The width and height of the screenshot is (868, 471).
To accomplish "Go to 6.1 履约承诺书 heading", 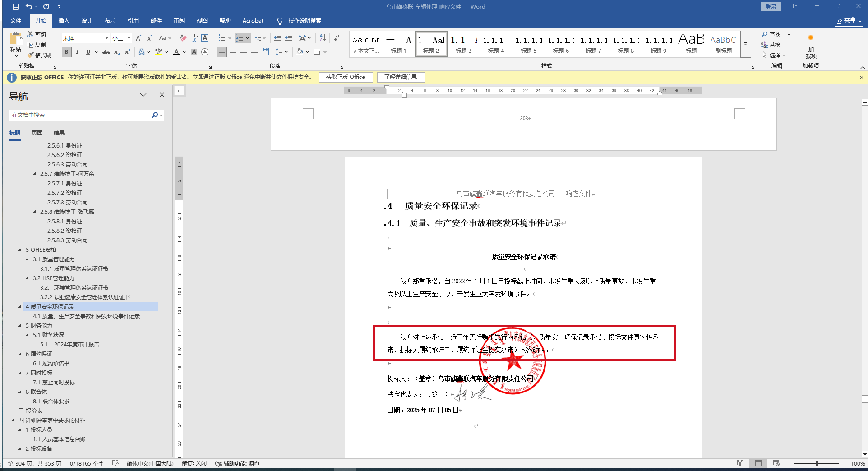I will click(x=51, y=363).
